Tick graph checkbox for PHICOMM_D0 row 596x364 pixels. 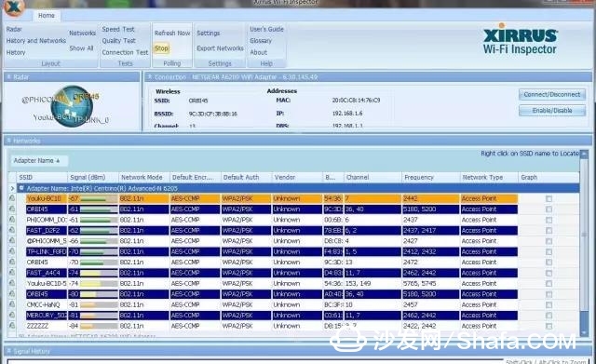coord(549,220)
